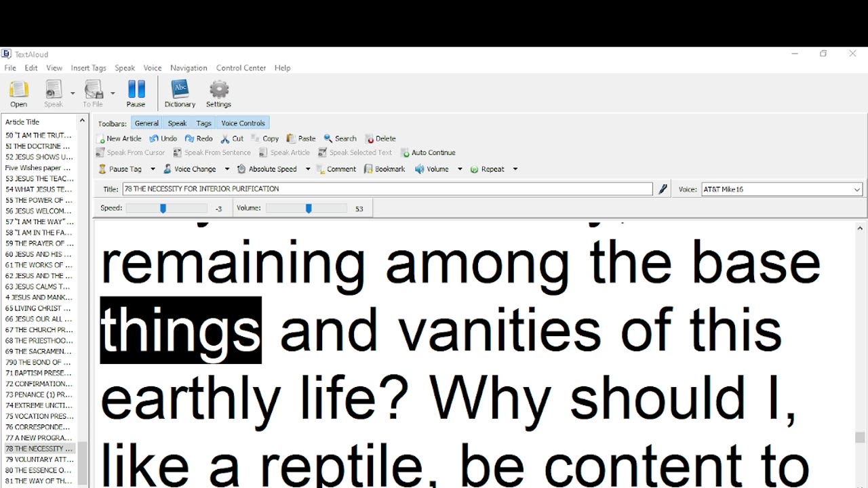Toggle the Speak toolbar
The height and width of the screenshot is (488, 868).
tap(177, 123)
